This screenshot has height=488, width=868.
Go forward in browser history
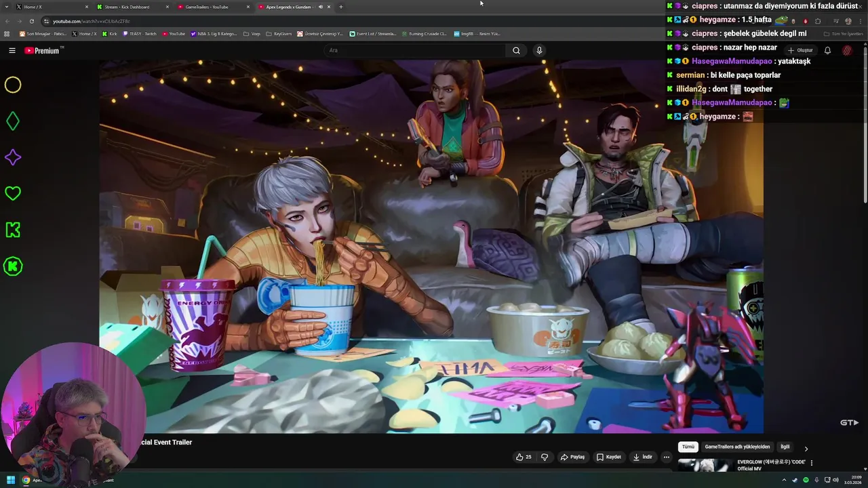click(x=19, y=21)
